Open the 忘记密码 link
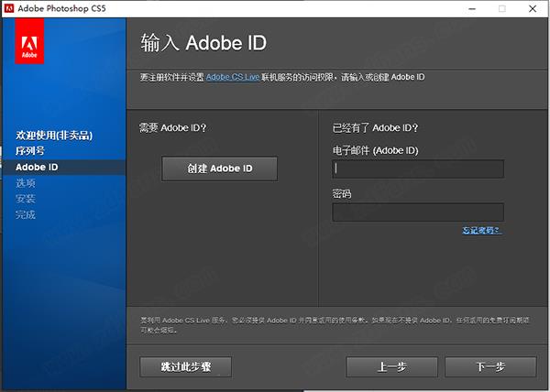The image size is (550, 392). click(x=482, y=231)
